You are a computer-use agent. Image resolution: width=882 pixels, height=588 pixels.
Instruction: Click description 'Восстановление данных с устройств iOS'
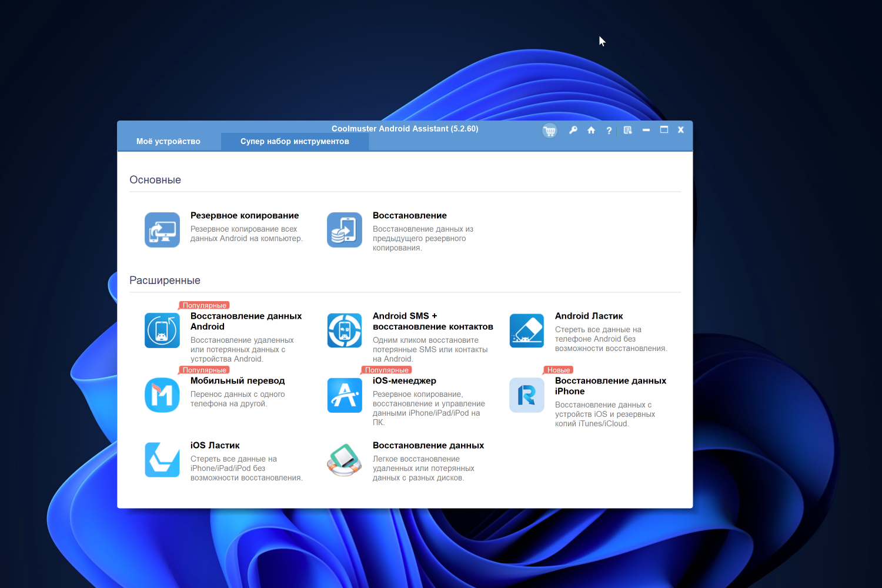click(605, 414)
